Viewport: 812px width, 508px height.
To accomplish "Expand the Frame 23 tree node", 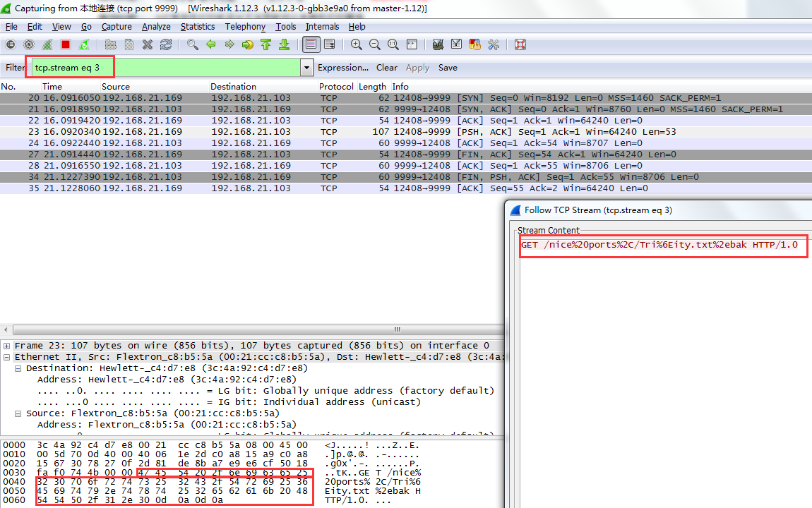I will 7,346.
